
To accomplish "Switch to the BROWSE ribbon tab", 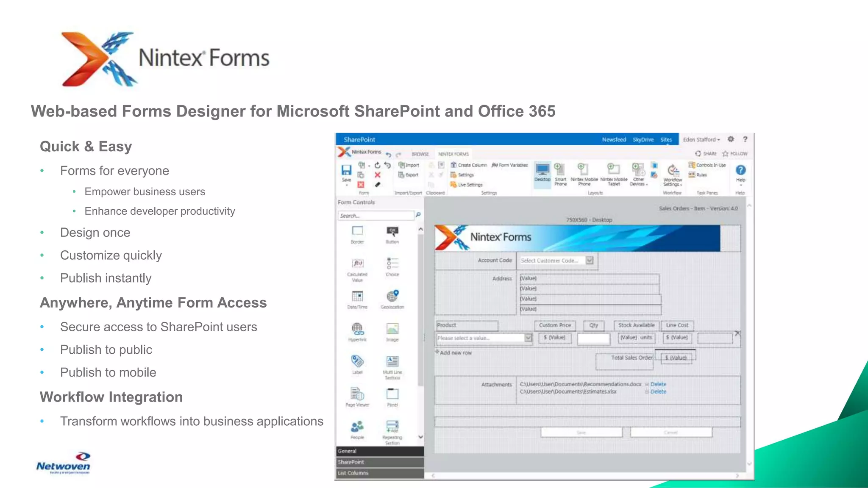I will pyautogui.click(x=420, y=154).
